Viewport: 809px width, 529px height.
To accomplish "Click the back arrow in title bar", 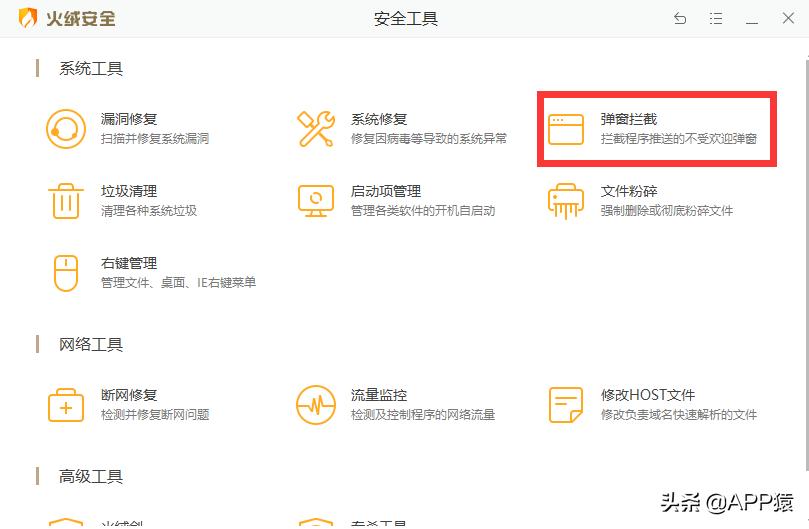I will [x=680, y=19].
